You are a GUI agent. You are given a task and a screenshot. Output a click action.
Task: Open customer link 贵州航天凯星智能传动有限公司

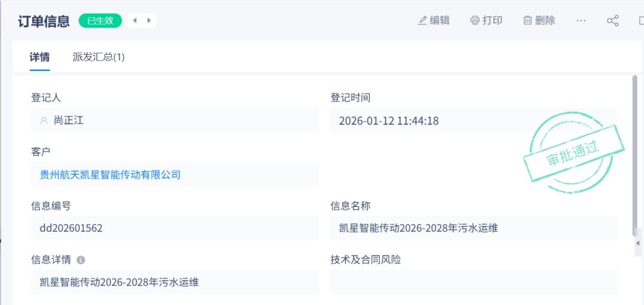coord(110,175)
